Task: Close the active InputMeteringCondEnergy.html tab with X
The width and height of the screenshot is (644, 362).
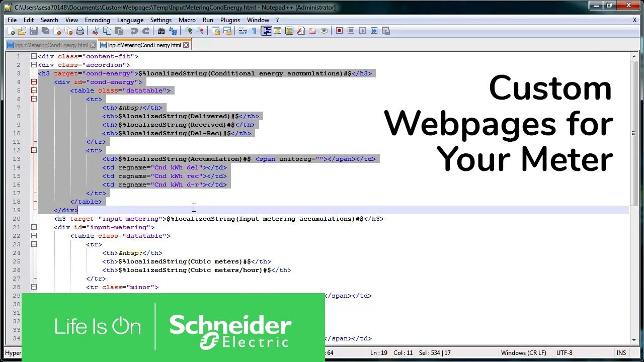Action: pos(186,45)
